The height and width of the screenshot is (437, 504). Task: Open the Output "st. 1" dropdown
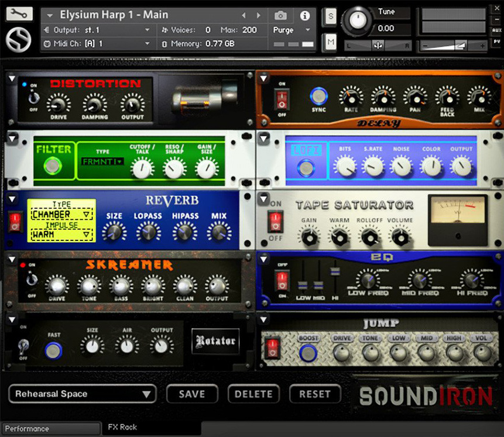pos(92,29)
